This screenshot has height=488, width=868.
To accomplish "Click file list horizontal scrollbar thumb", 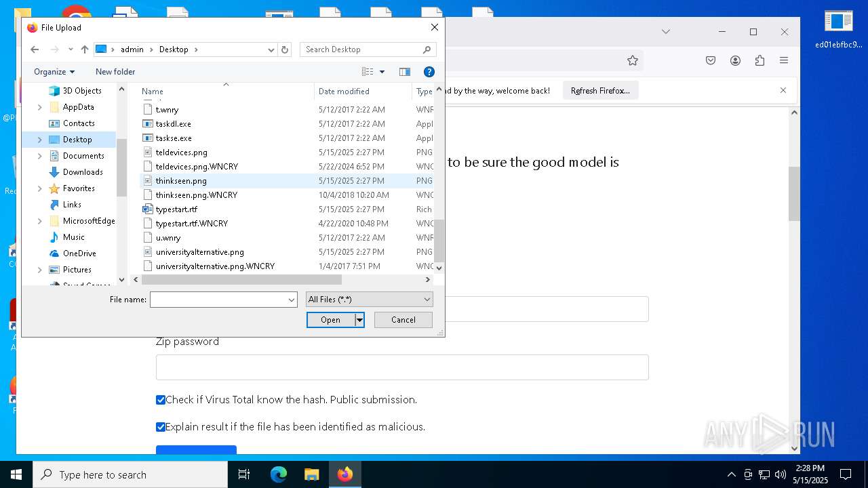I will click(241, 279).
